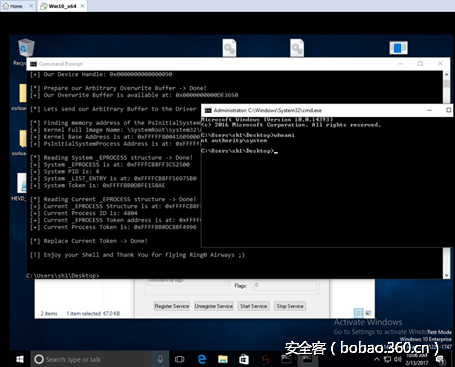Switch to the Home tab
The image size is (455, 367).
click(15, 6)
